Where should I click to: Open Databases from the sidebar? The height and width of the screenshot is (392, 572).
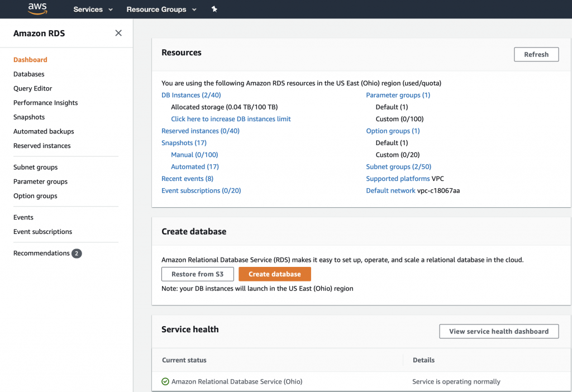pyautogui.click(x=29, y=74)
